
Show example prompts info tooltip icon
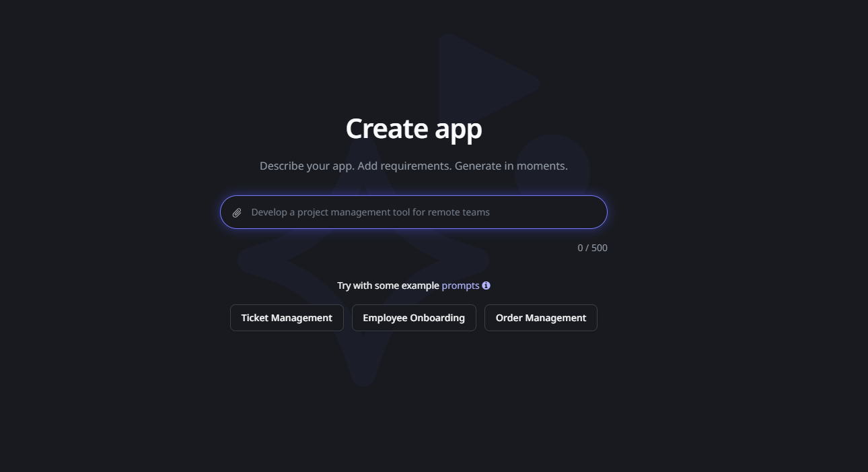click(486, 285)
